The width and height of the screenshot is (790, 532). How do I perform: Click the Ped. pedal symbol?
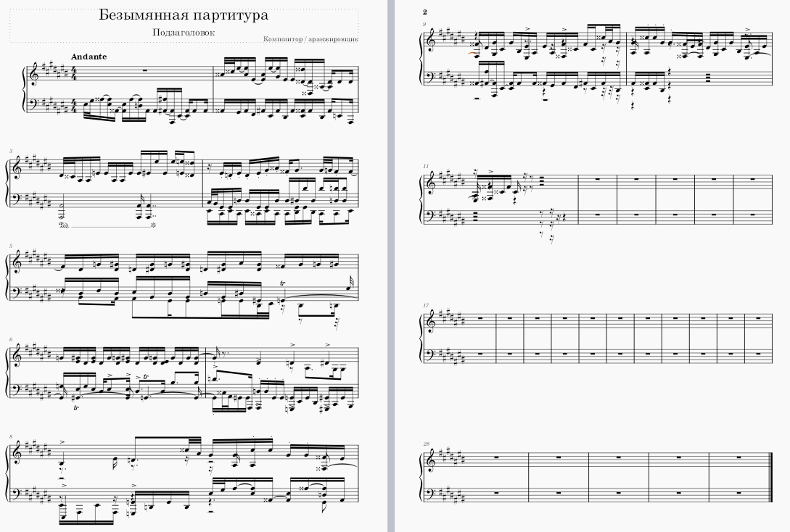[x=64, y=225]
